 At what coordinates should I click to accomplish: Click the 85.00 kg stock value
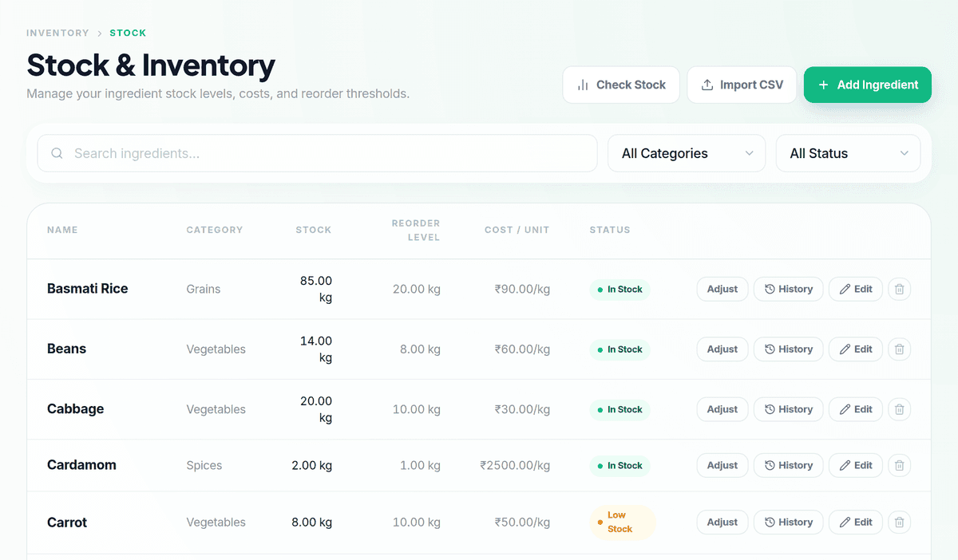pyautogui.click(x=316, y=289)
